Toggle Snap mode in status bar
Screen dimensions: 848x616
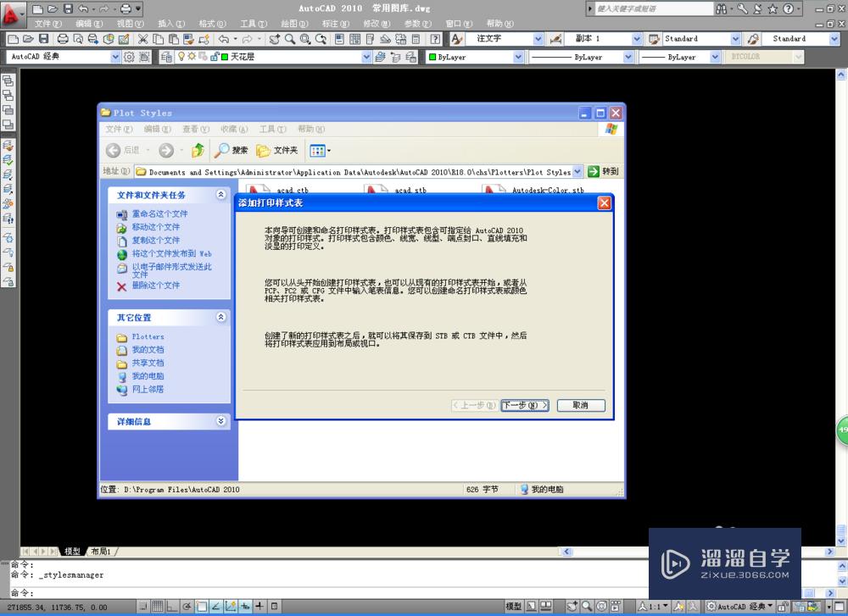(x=142, y=607)
